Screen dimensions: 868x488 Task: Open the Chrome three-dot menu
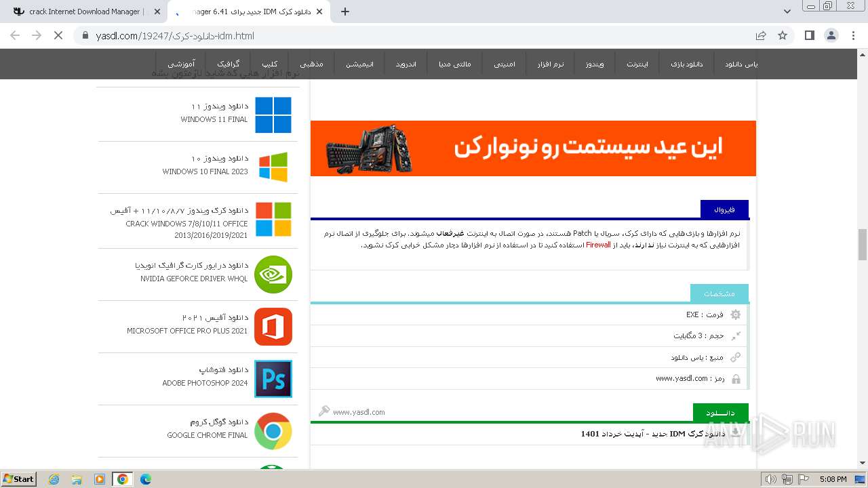(854, 35)
